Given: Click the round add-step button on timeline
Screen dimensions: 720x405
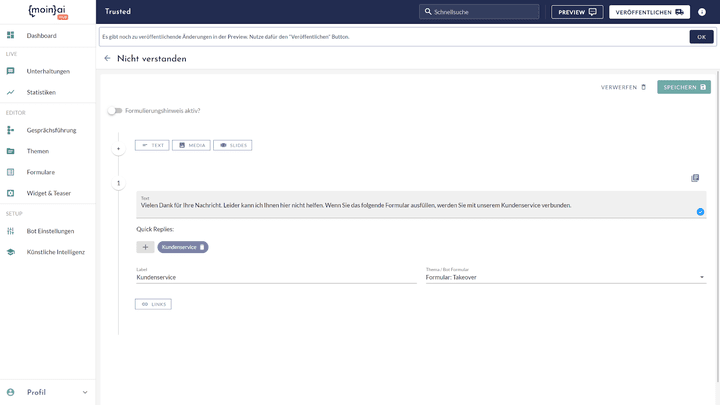Looking at the screenshot, I should pyautogui.click(x=118, y=149).
